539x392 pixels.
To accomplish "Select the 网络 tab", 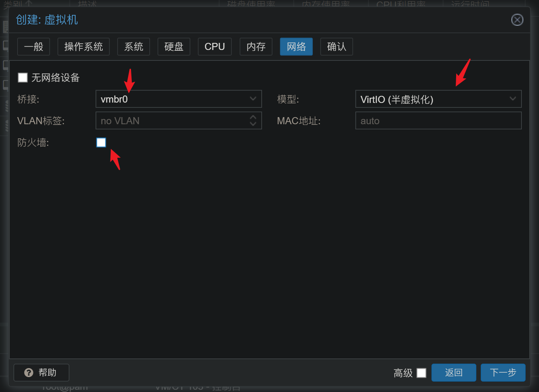I will point(296,47).
